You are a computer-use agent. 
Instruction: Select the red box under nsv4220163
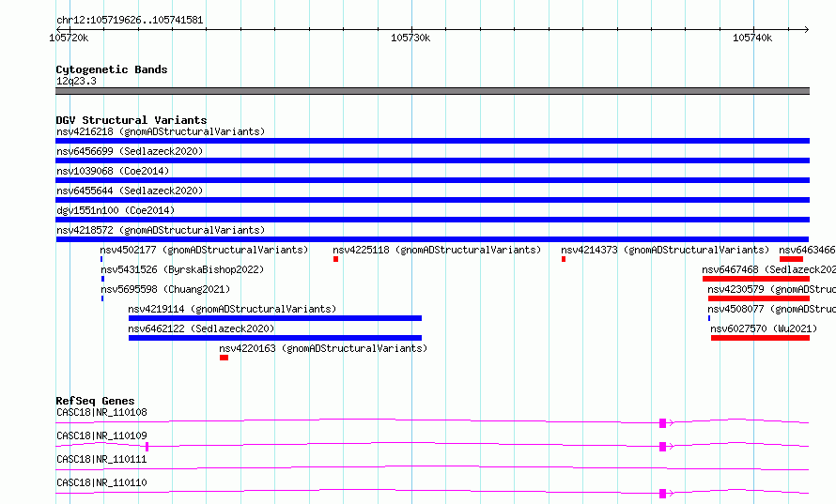[224, 358]
